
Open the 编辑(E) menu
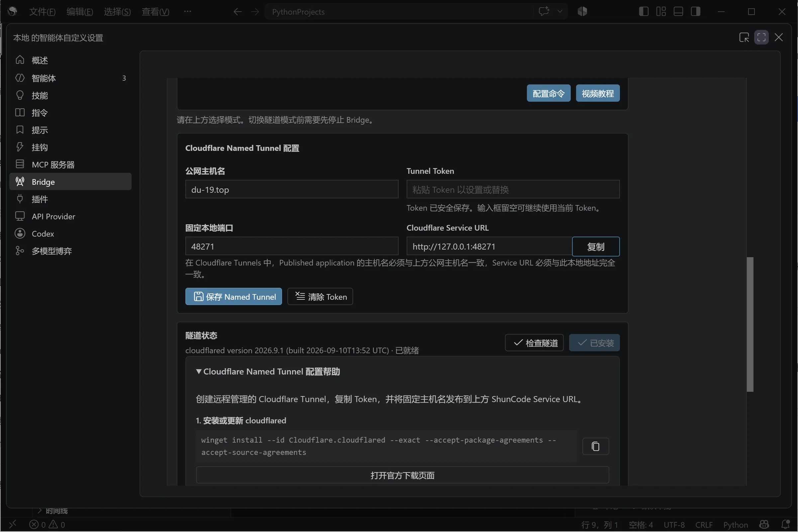(80, 12)
